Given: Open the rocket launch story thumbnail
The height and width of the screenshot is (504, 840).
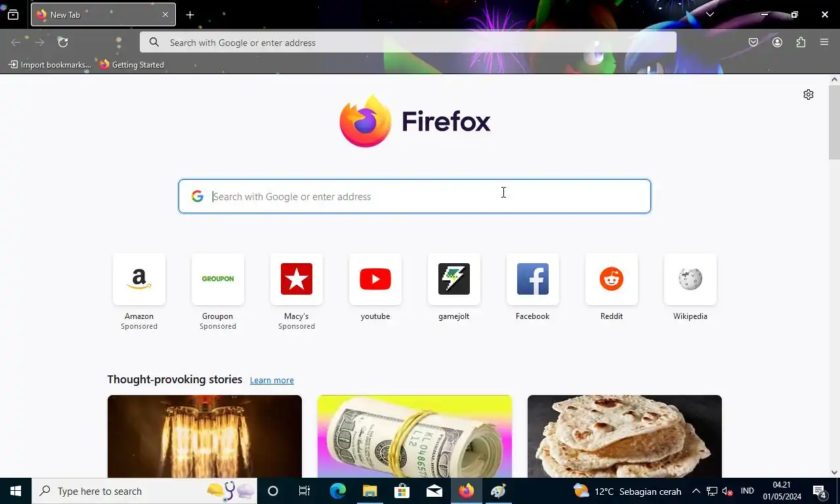Looking at the screenshot, I should (x=205, y=436).
